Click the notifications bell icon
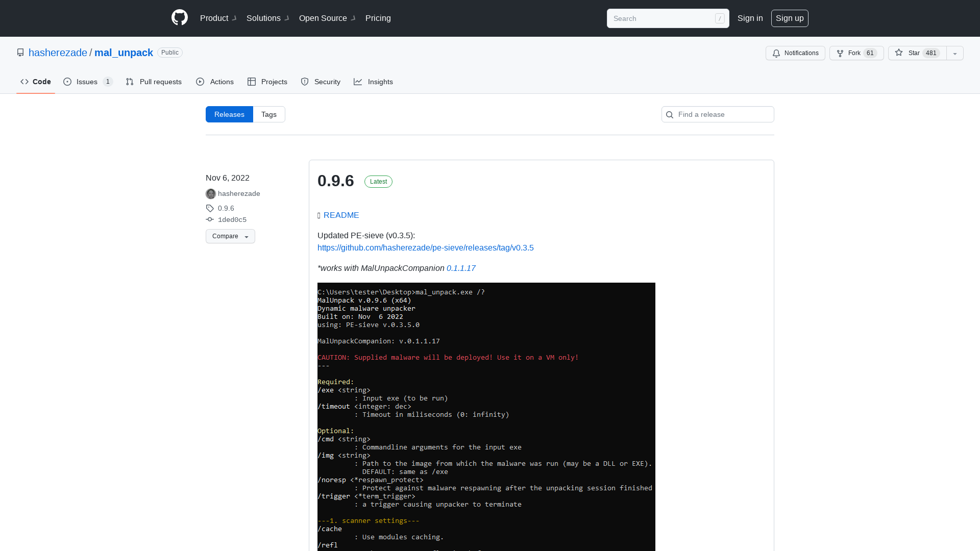The width and height of the screenshot is (980, 551). (x=776, y=53)
